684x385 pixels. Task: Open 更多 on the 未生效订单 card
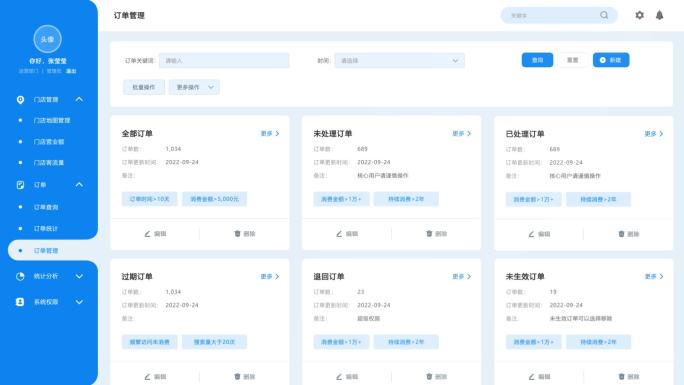654,276
